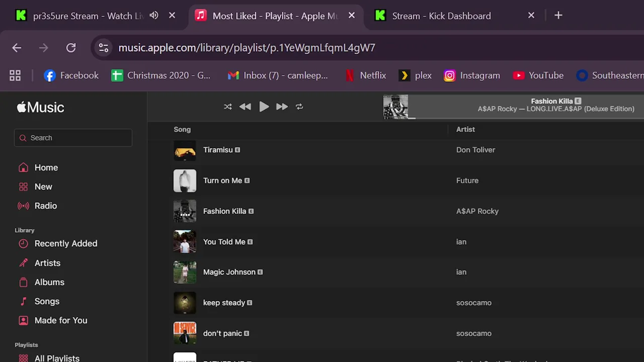Click the now playing Fashion Killa title
This screenshot has width=644, height=362.
[551, 101]
